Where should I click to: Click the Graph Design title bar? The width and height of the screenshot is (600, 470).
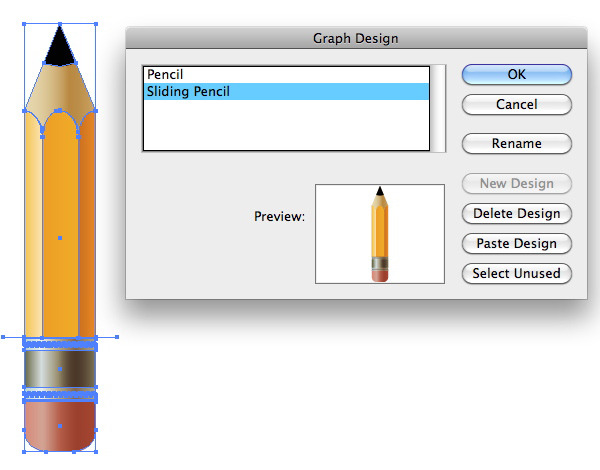[356, 38]
